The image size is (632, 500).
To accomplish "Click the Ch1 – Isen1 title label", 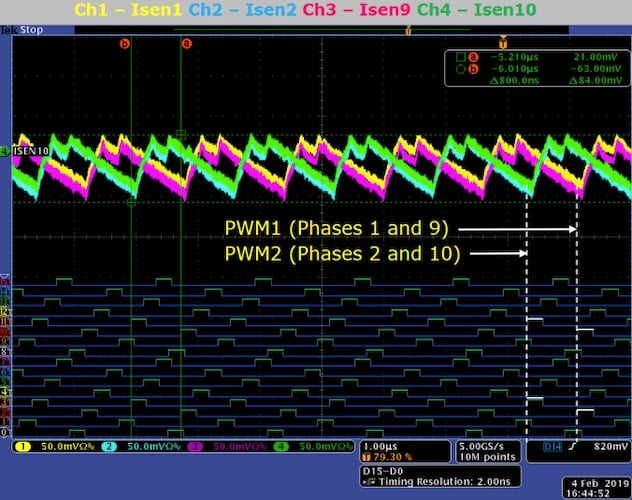I will coord(128,10).
